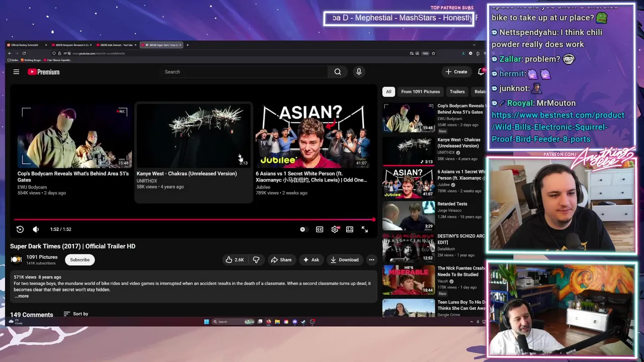The width and height of the screenshot is (644, 362).
Task: Open player settings gear
Action: click(335, 229)
